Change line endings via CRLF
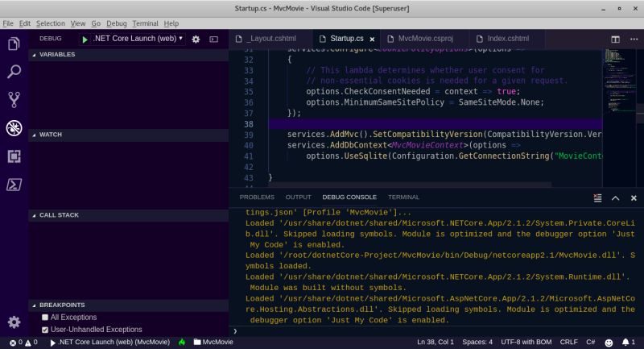This screenshot has width=644, height=349. click(x=568, y=342)
